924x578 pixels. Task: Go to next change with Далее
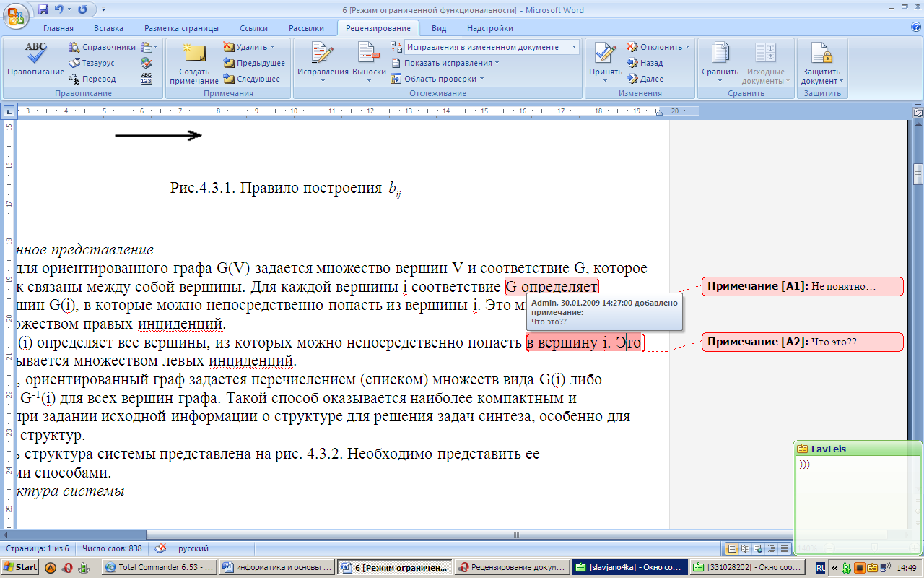(x=645, y=79)
